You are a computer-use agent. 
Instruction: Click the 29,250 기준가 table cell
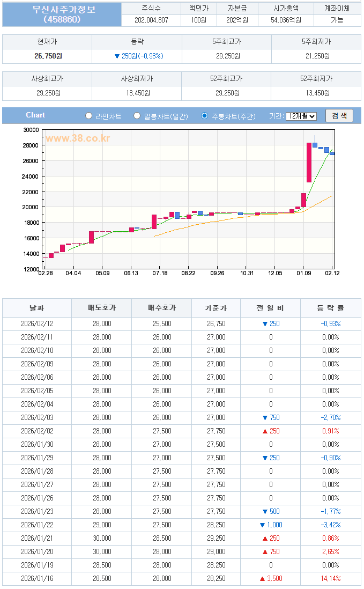(216, 538)
